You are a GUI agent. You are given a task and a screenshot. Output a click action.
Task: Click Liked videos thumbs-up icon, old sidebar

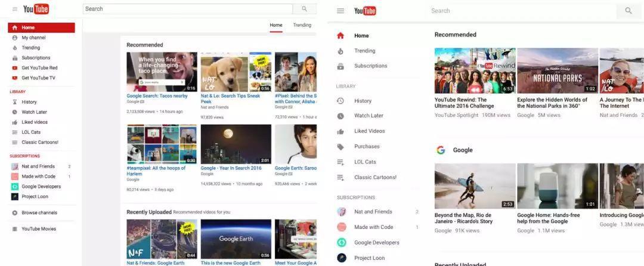point(15,122)
